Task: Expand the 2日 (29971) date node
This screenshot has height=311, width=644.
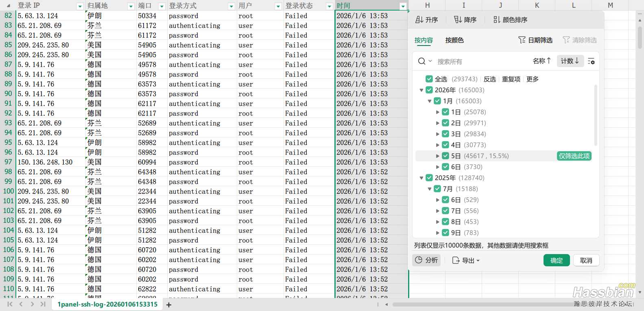Action: click(438, 123)
